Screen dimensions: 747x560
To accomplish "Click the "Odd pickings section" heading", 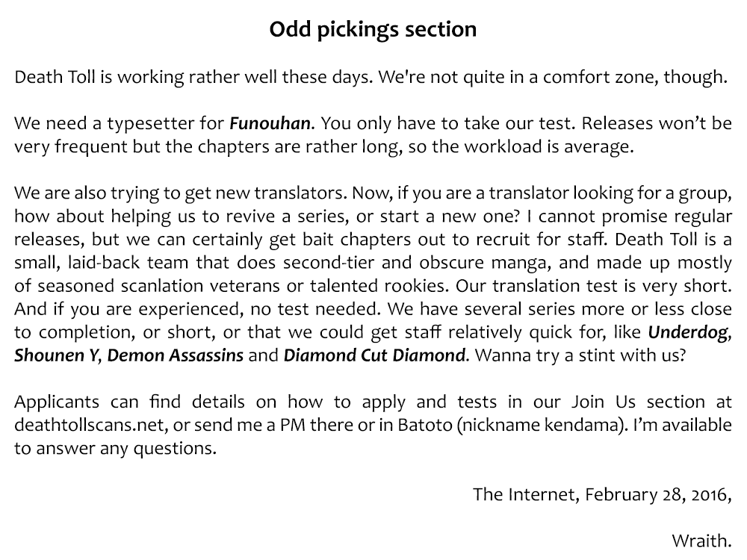I will coord(373,29).
